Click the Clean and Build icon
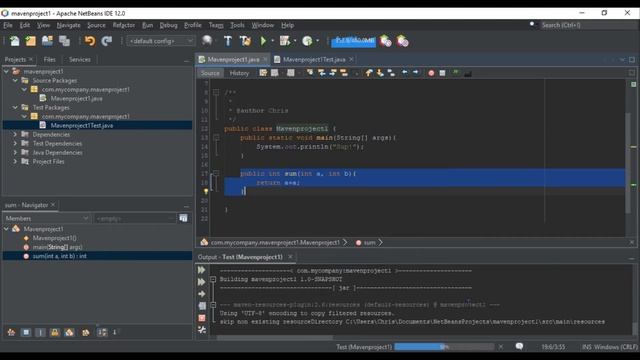This screenshot has height=360, width=640. pyautogui.click(x=245, y=41)
